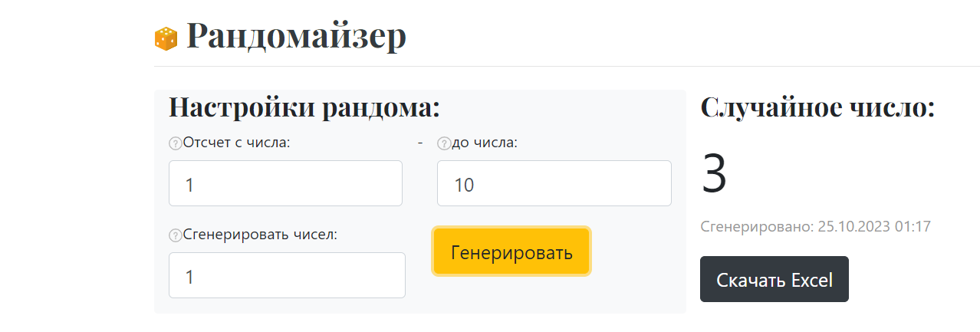Click help icon beside "Сгенерировать чисел"
This screenshot has width=980, height=332.
tap(175, 235)
